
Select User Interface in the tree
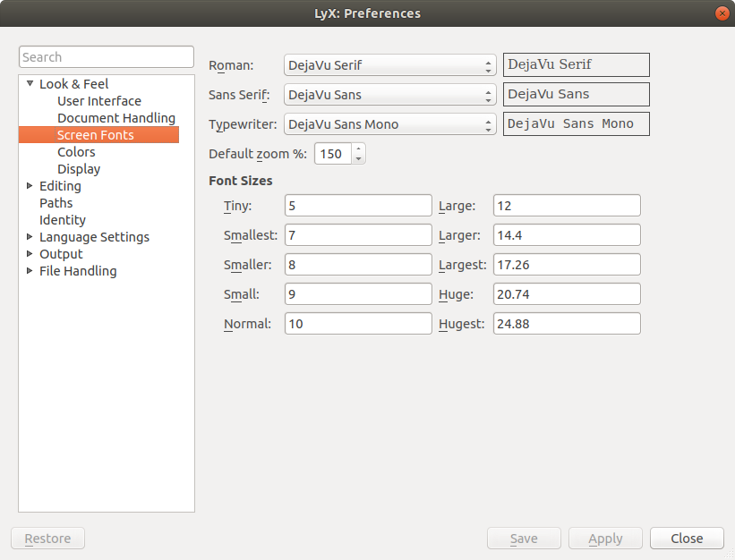pyautogui.click(x=98, y=101)
